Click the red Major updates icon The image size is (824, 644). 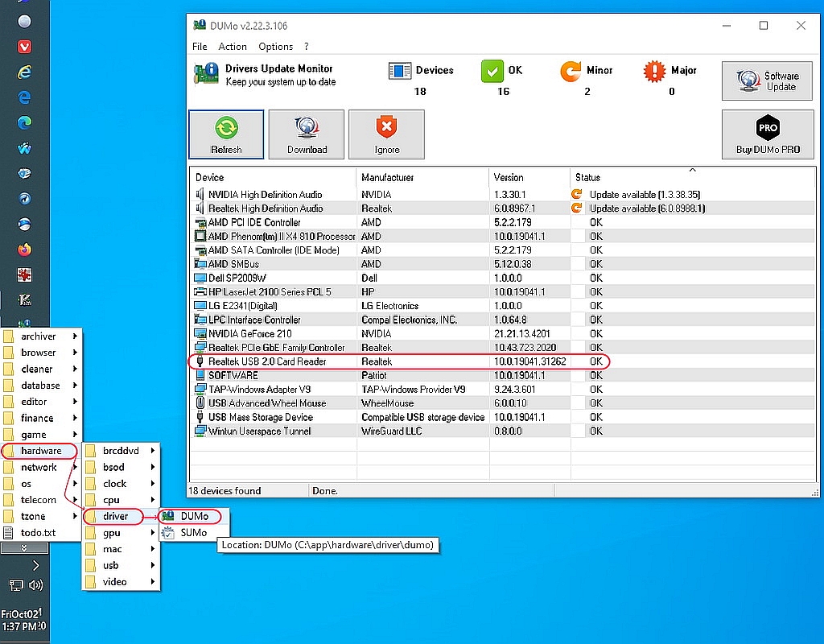pyautogui.click(x=654, y=71)
